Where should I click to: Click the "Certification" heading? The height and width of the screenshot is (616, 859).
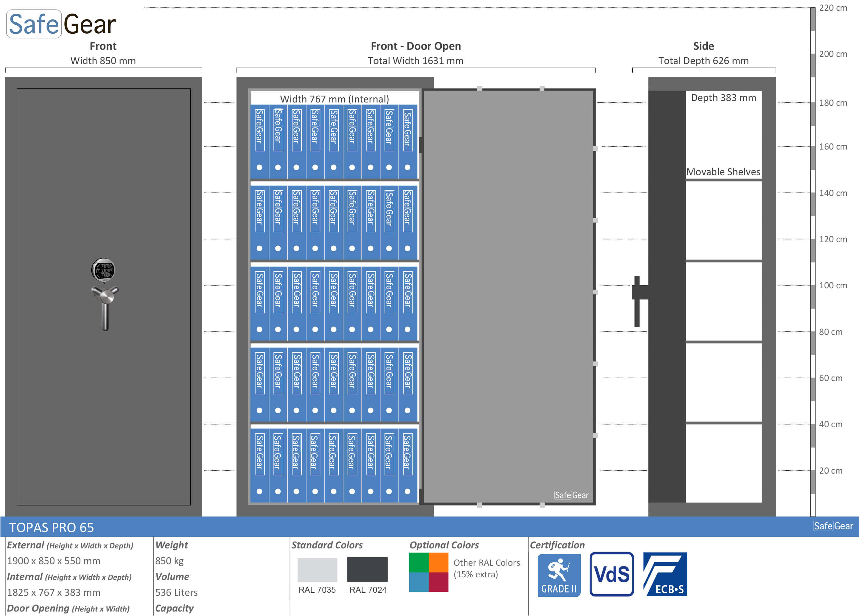[x=557, y=545]
